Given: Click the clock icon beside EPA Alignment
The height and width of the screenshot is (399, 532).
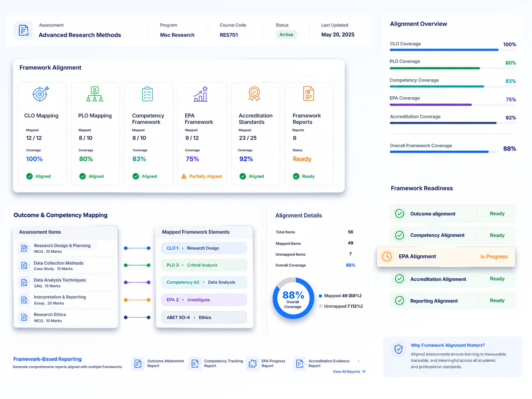Looking at the screenshot, I should tap(387, 256).
